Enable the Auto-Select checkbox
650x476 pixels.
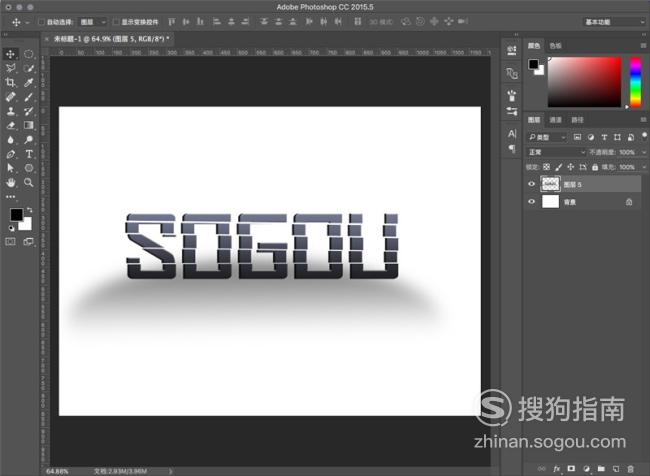41,22
